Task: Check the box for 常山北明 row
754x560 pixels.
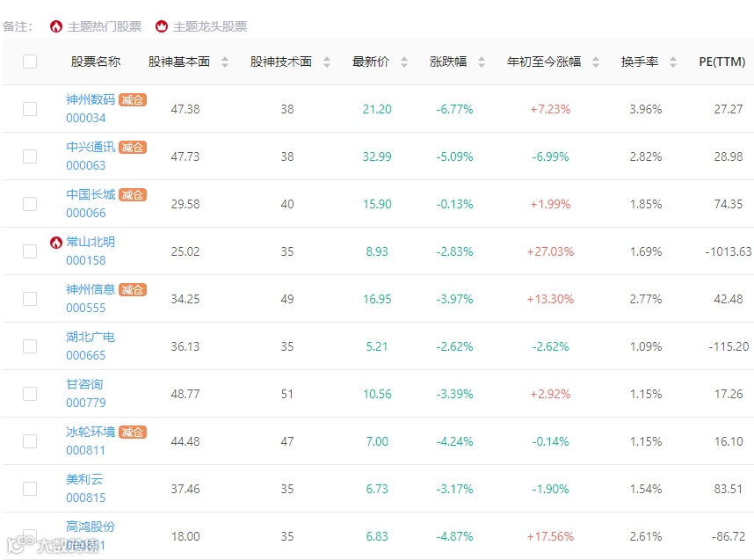Action: [30, 251]
